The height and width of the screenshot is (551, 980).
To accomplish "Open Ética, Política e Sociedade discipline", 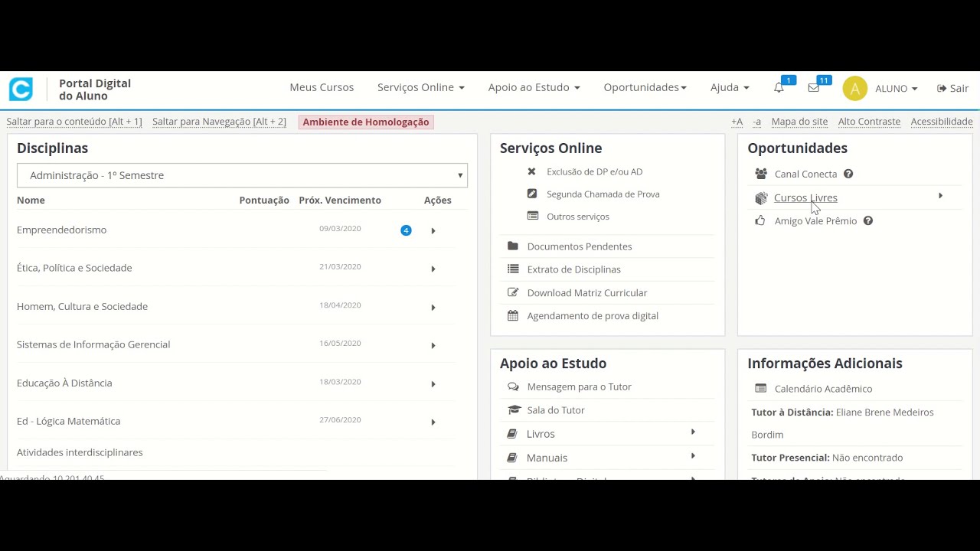I will pos(74,268).
